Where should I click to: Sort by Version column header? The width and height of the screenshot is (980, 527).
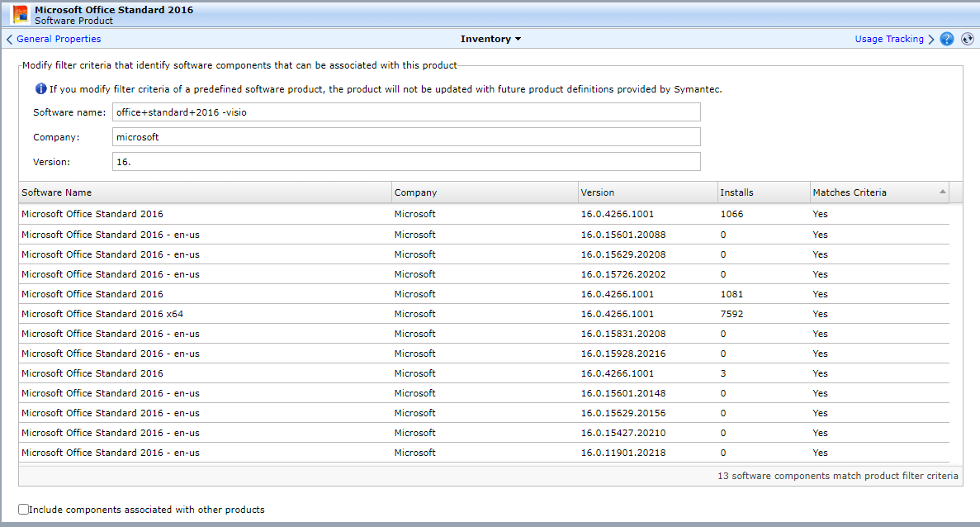pyautogui.click(x=647, y=192)
